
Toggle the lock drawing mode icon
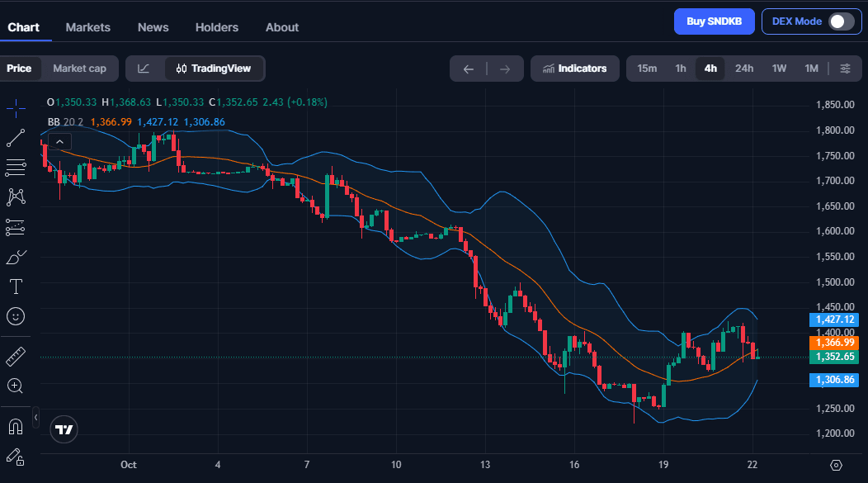pos(16,457)
